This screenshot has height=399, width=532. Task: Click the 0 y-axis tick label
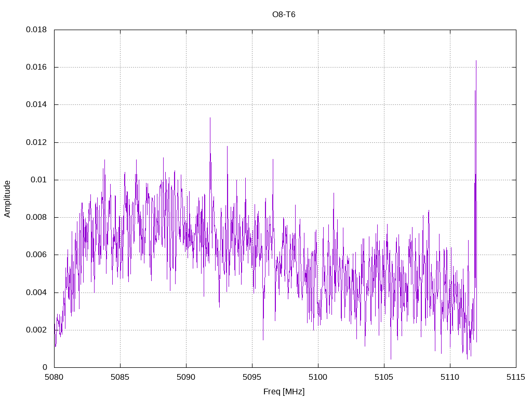coord(45,367)
